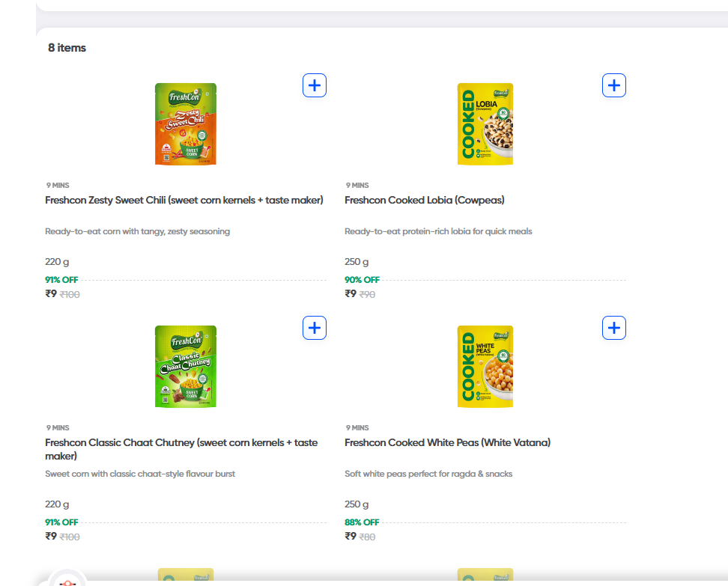The height and width of the screenshot is (586, 728).
Task: Click the add (+) icon for Freshcon Zesty Sweet Chili
Action: pos(314,85)
